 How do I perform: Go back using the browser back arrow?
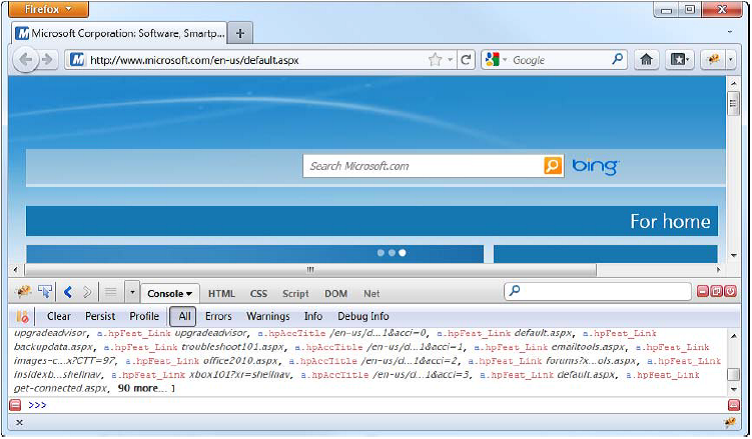25,60
